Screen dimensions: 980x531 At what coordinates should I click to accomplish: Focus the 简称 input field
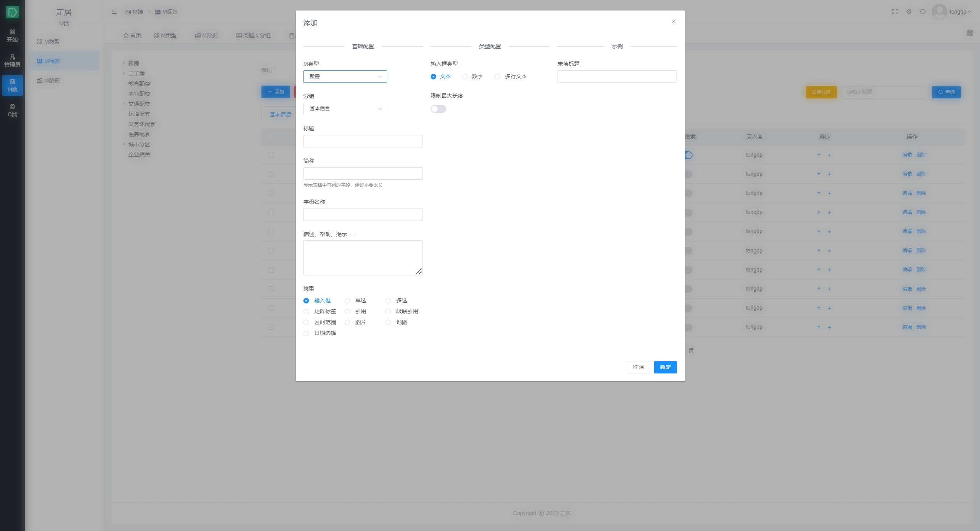tap(363, 173)
